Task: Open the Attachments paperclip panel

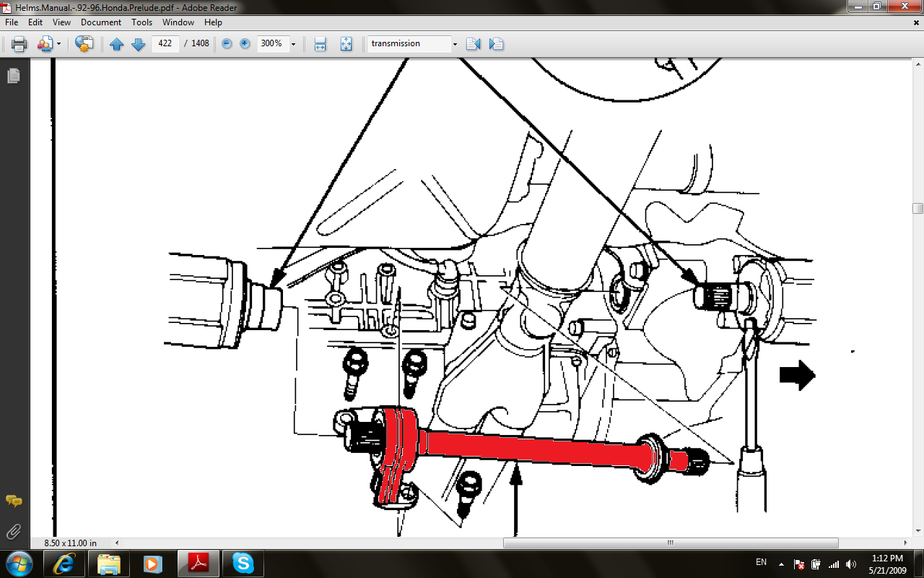Action: click(x=13, y=532)
